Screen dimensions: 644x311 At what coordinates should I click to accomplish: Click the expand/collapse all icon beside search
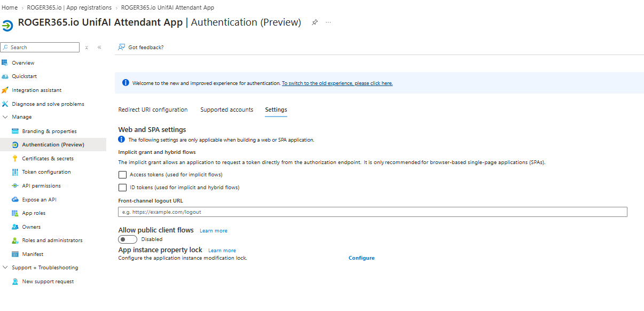87,48
